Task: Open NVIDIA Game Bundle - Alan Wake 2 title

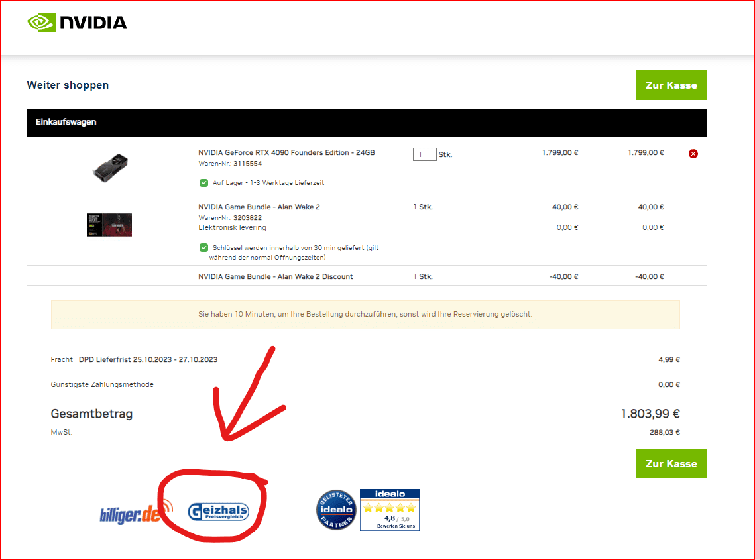Action: [259, 207]
